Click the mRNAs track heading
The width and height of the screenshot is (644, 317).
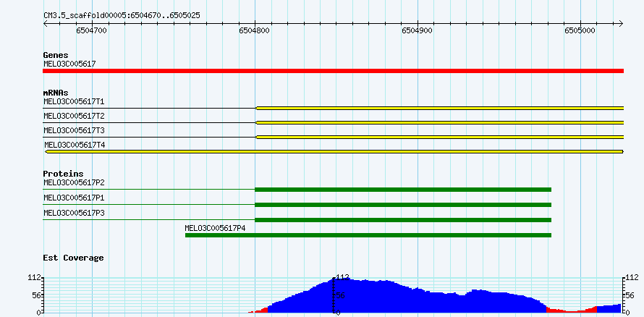56,93
